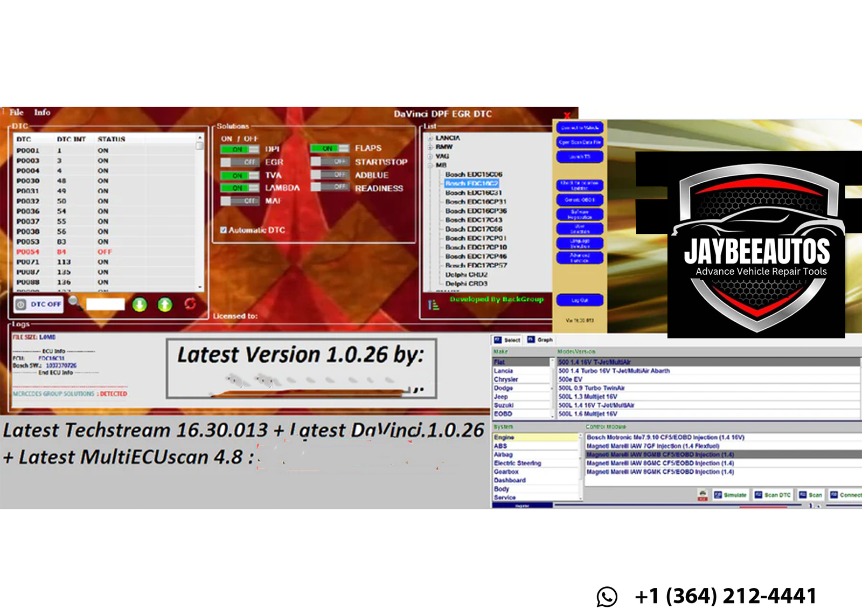
Task: Expand the VAG tree node
Action: (430, 156)
